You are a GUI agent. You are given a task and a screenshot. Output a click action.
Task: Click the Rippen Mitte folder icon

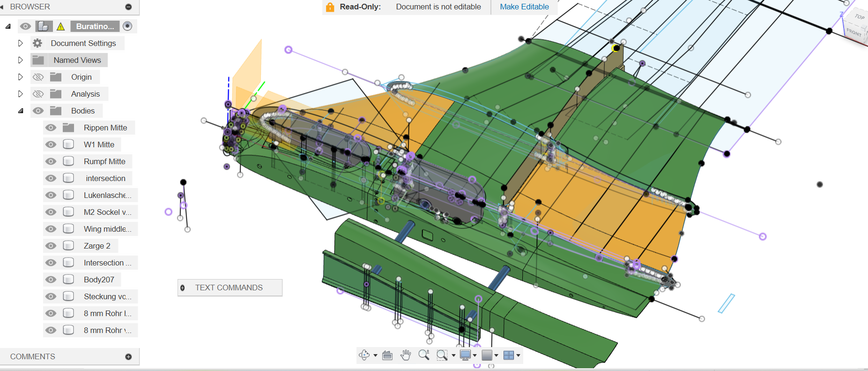(x=68, y=128)
